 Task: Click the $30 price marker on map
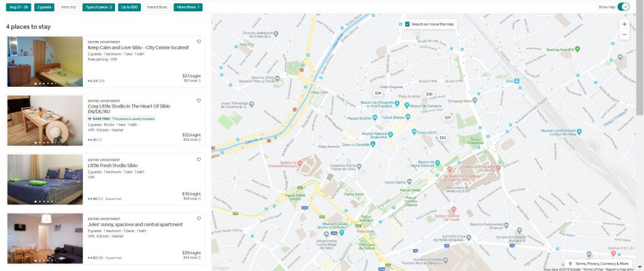tap(429, 94)
